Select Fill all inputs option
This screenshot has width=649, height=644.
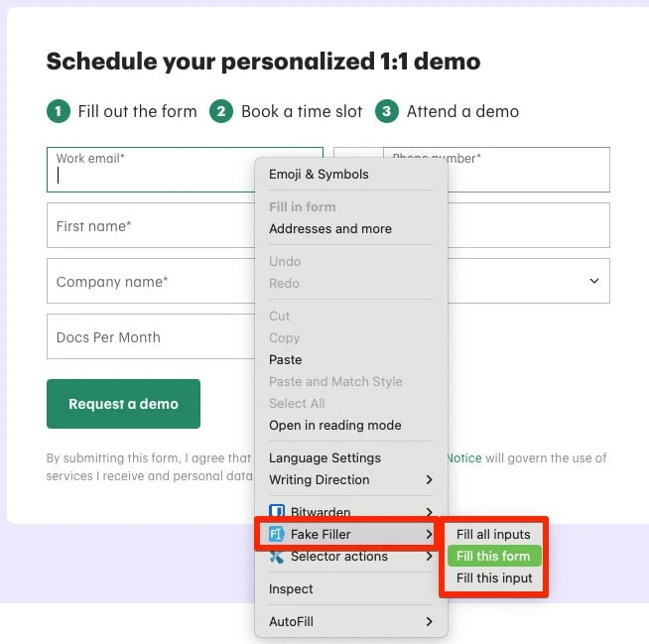[x=493, y=534]
